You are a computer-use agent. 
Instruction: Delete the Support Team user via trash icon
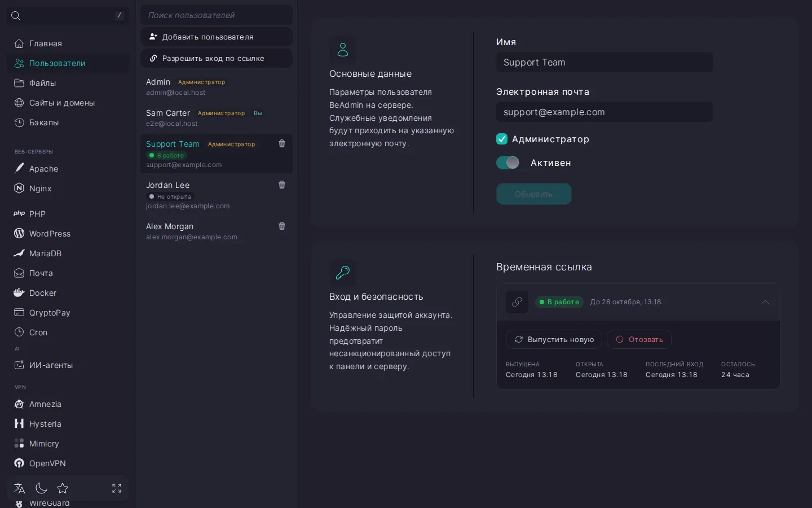(282, 144)
